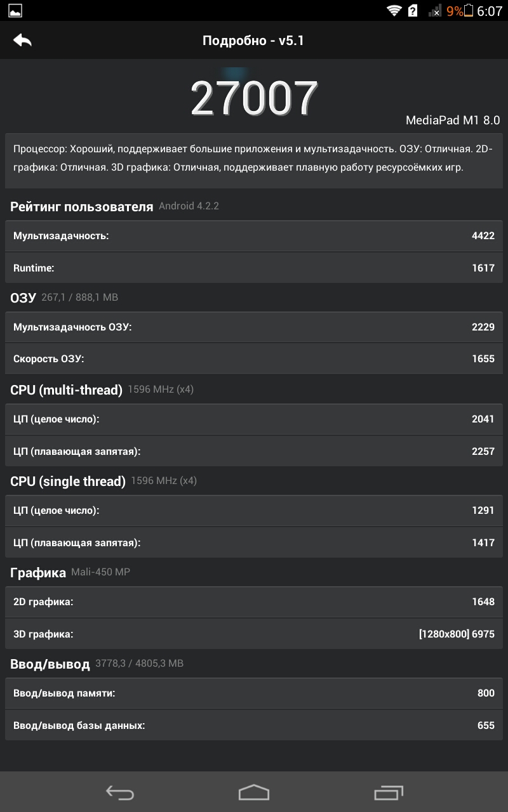Tap the Подробно - v5.1 title
Image resolution: width=508 pixels, height=812 pixels.
(x=254, y=41)
